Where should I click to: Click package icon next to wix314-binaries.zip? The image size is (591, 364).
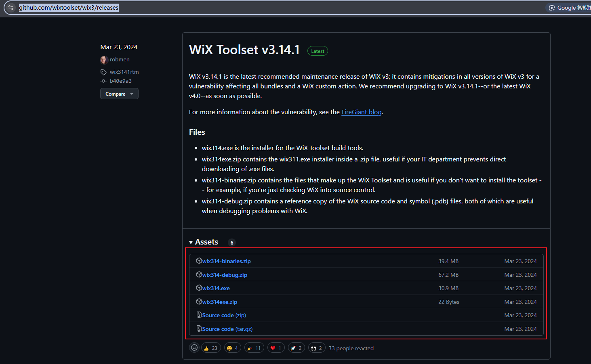(x=199, y=261)
